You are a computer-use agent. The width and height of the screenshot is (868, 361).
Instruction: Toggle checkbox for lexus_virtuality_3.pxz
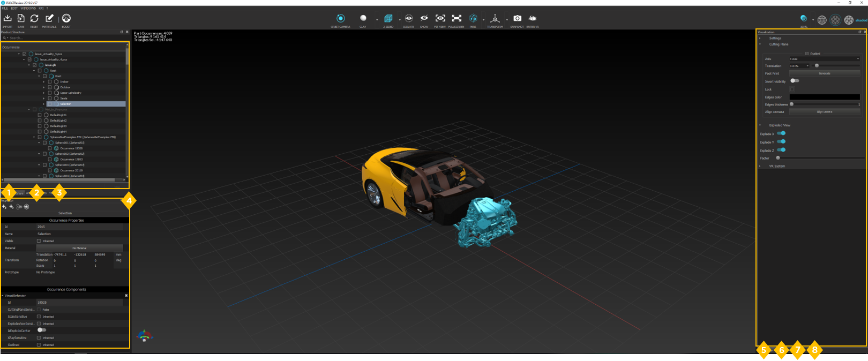pyautogui.click(x=25, y=54)
